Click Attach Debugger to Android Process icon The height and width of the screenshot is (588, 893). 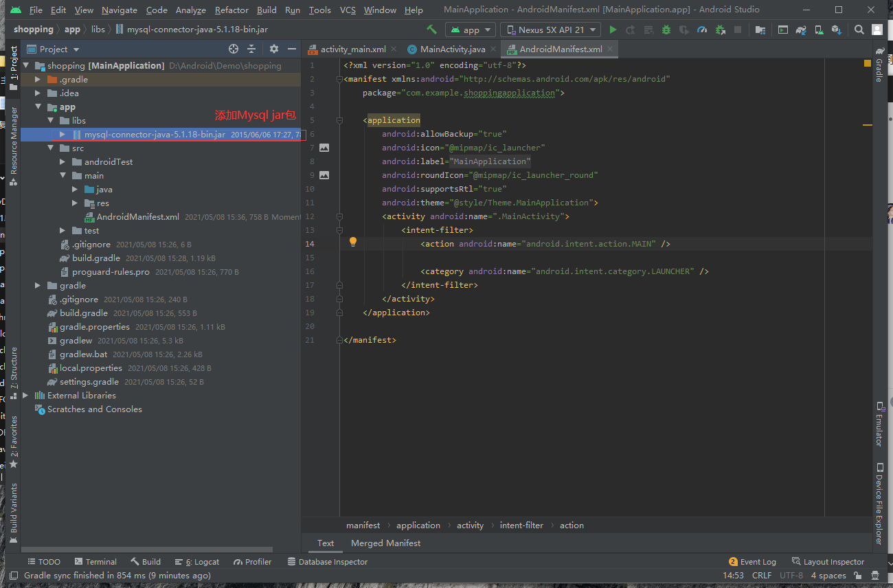click(719, 30)
